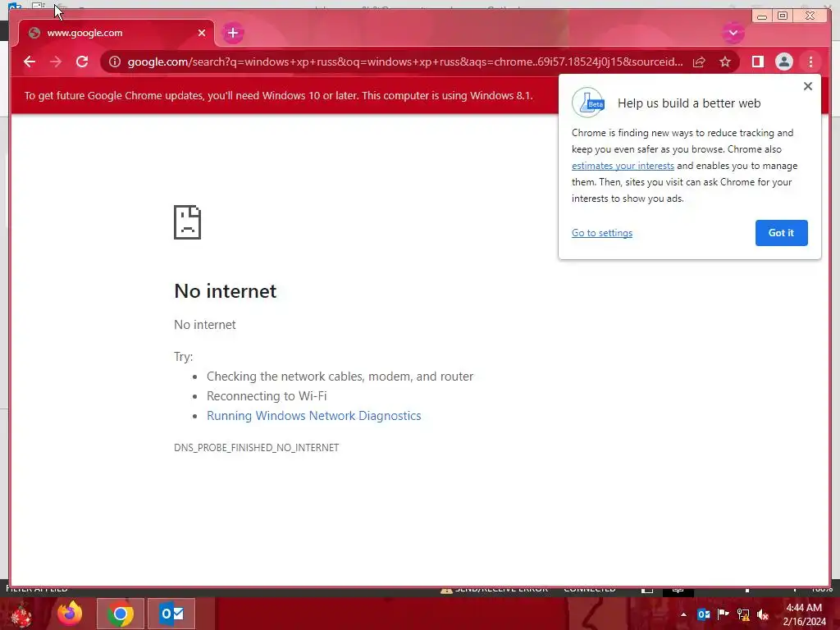Open the Go to settings link
This screenshot has width=840, height=630.
click(601, 233)
